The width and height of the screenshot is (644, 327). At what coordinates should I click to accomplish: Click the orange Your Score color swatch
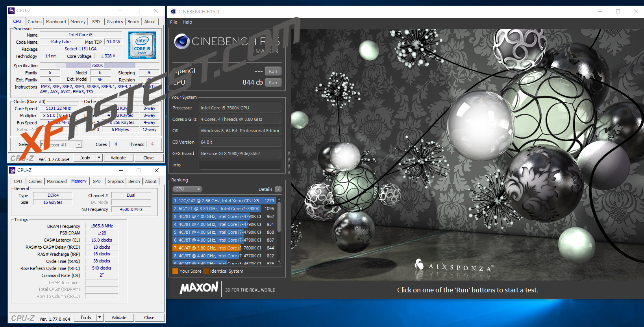tap(175, 271)
